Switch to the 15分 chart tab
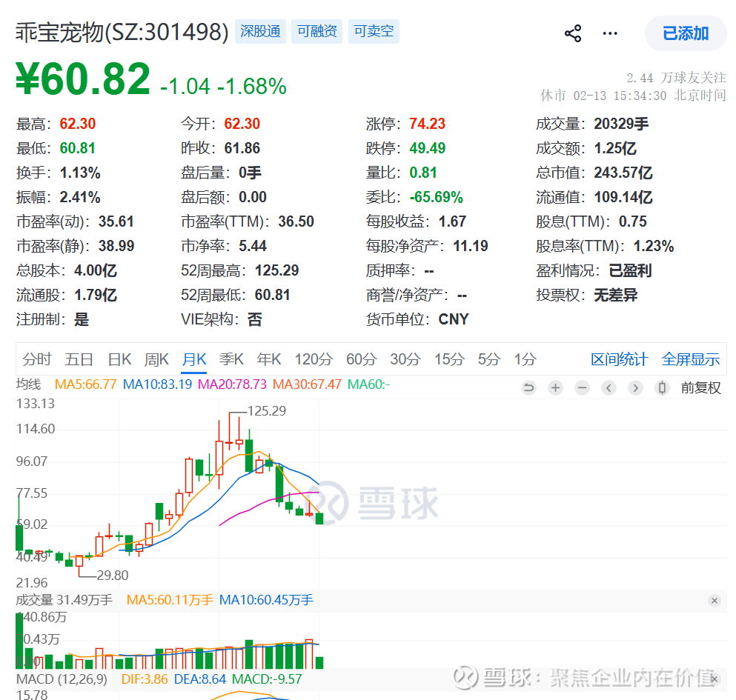 pos(449,359)
